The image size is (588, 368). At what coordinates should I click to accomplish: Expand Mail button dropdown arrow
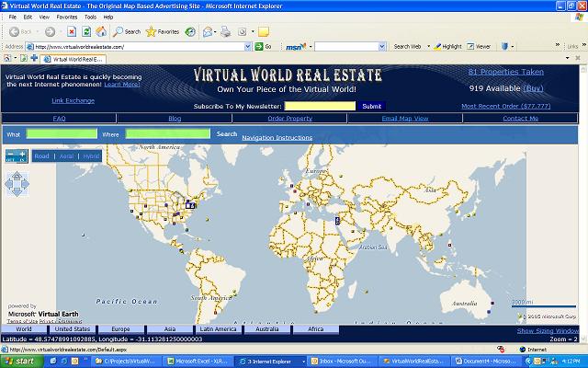[x=215, y=32]
